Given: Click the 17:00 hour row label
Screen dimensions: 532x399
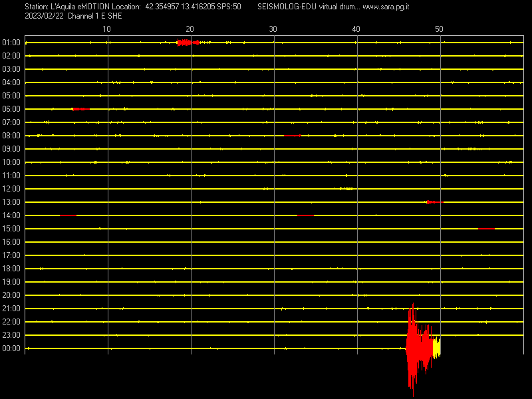Looking at the screenshot, I should pos(11,255).
